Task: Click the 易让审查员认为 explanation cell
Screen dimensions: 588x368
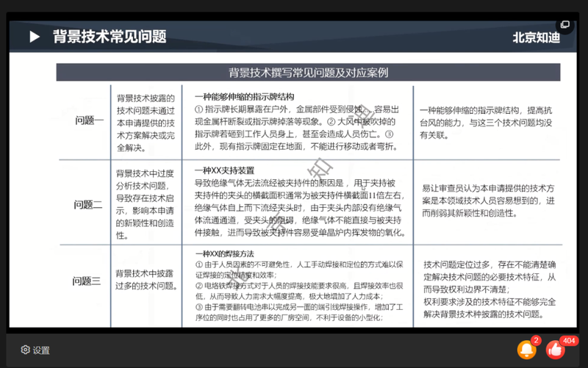Action: 488,201
